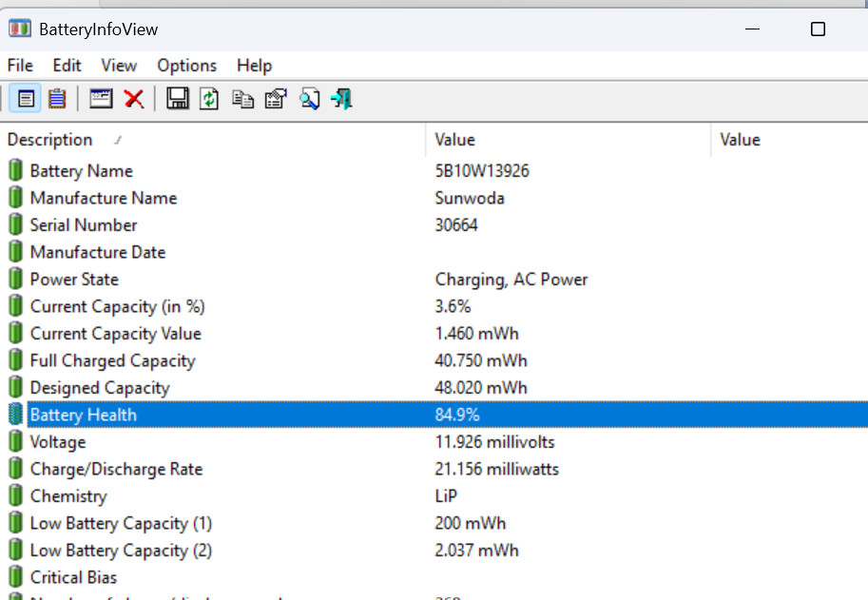
Task: Select the Full Charged Capacity row
Action: (112, 361)
